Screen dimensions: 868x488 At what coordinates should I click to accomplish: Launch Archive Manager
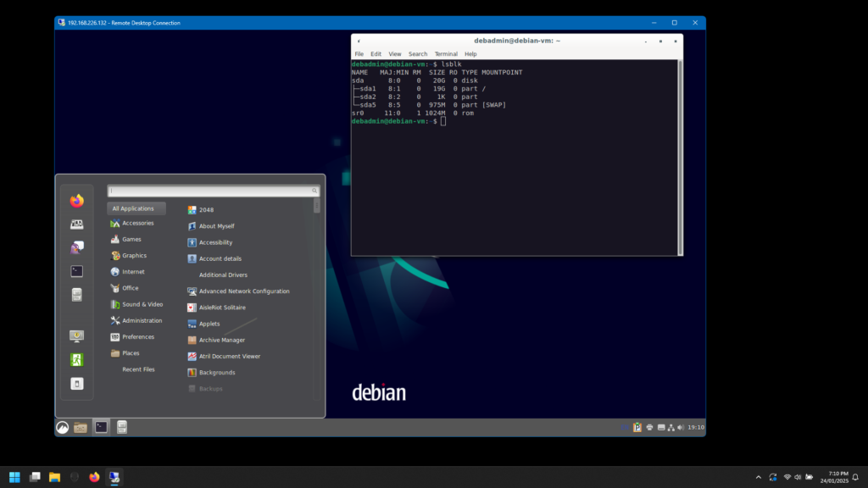222,340
